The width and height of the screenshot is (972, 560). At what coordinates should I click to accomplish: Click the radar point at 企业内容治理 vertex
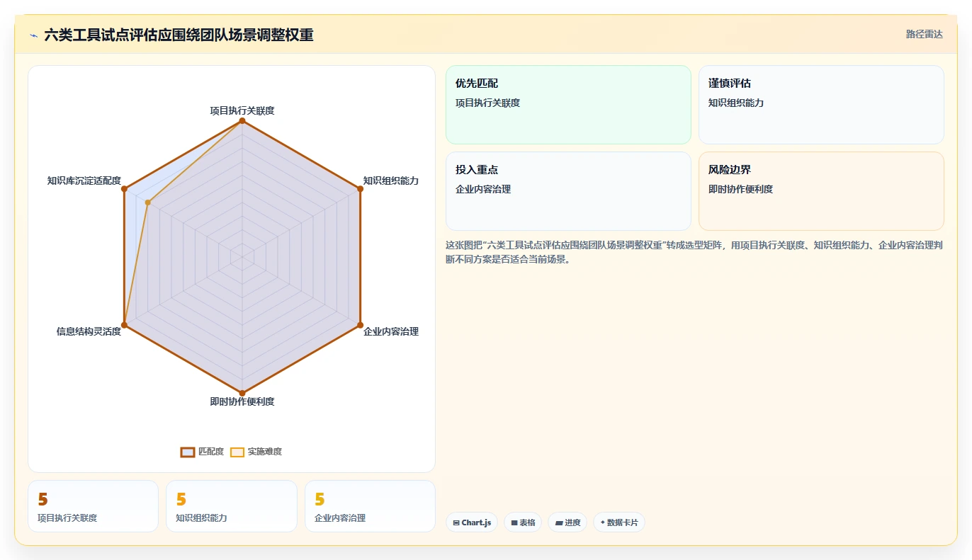coord(360,325)
